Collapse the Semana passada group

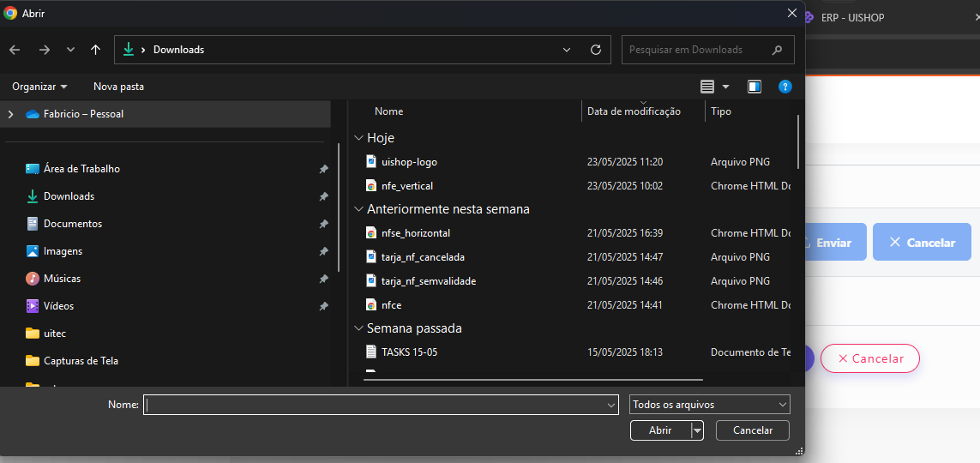[358, 328]
